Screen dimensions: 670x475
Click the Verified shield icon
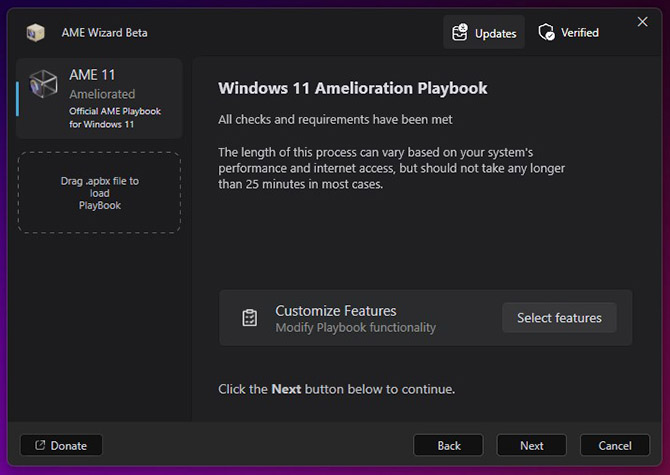click(x=546, y=32)
